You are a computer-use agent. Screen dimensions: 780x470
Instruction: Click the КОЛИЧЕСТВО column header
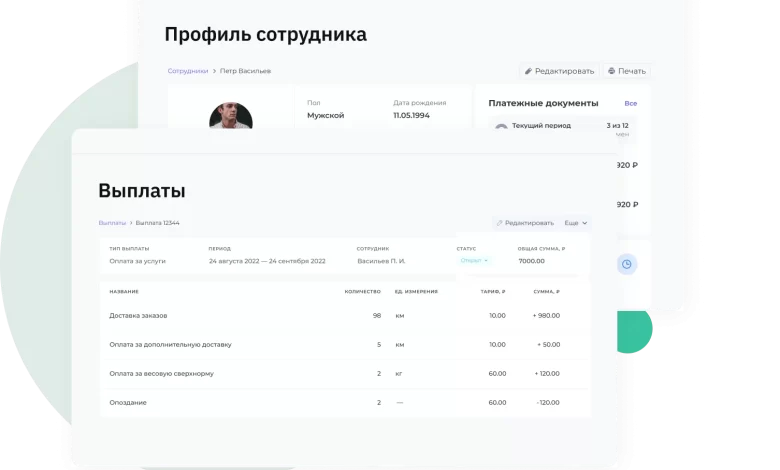coord(363,291)
